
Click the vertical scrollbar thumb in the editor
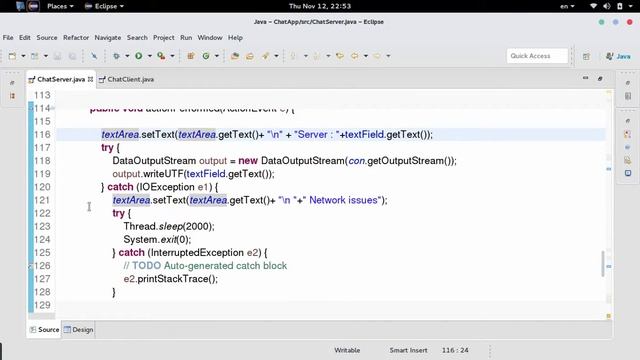click(x=602, y=264)
